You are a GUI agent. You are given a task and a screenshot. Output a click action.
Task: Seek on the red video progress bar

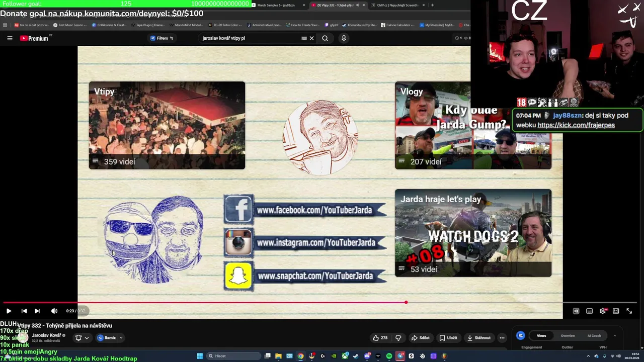(320, 303)
